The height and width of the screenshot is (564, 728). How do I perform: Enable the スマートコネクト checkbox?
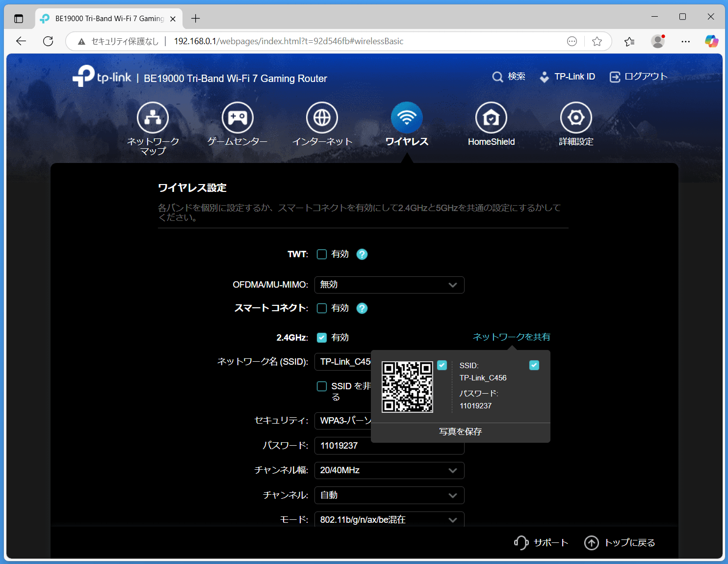pos(322,308)
